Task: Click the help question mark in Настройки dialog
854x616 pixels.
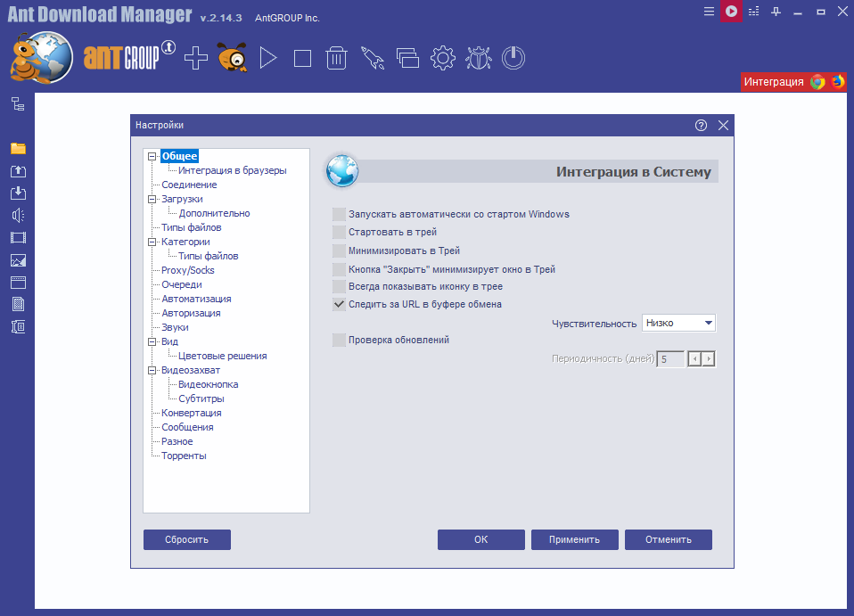Action: 701,126
